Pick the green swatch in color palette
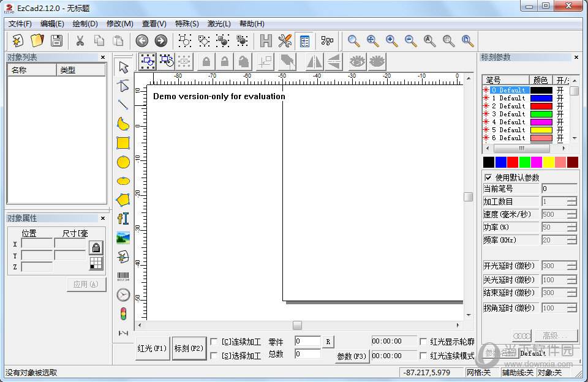 tap(524, 162)
